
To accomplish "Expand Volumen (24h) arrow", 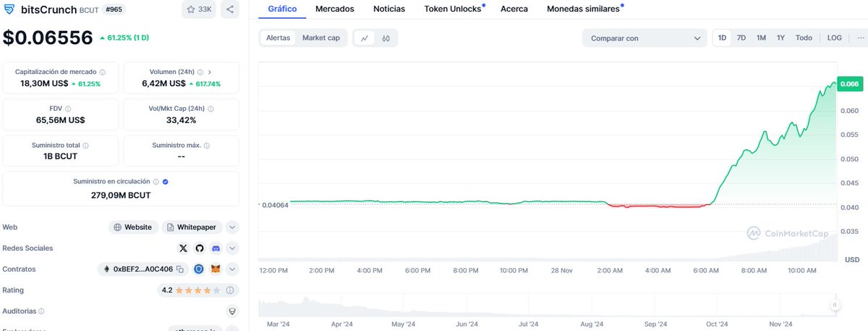I will click(x=210, y=72).
